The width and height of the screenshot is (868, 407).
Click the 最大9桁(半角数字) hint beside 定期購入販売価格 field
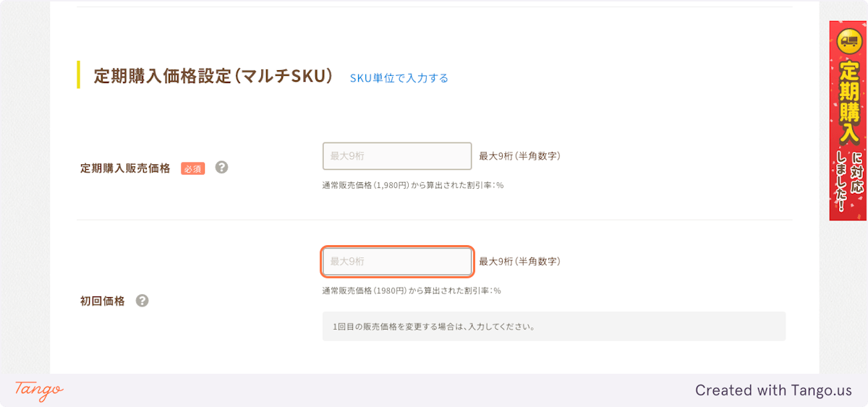[x=519, y=156]
